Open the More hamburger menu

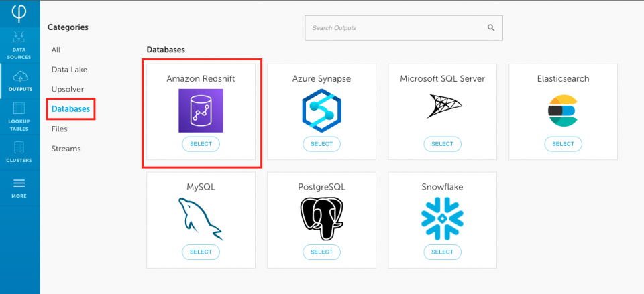pos(19,188)
